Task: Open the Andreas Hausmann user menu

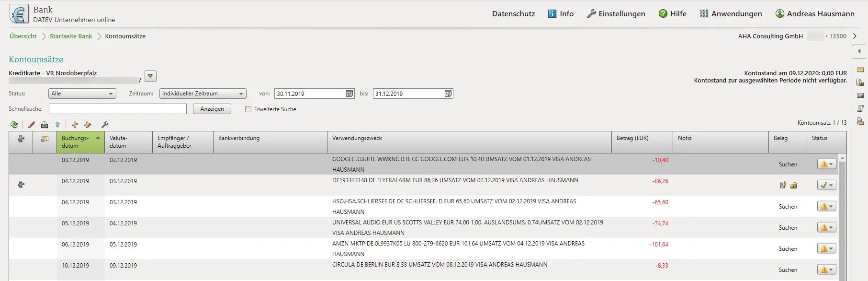Action: click(x=815, y=14)
